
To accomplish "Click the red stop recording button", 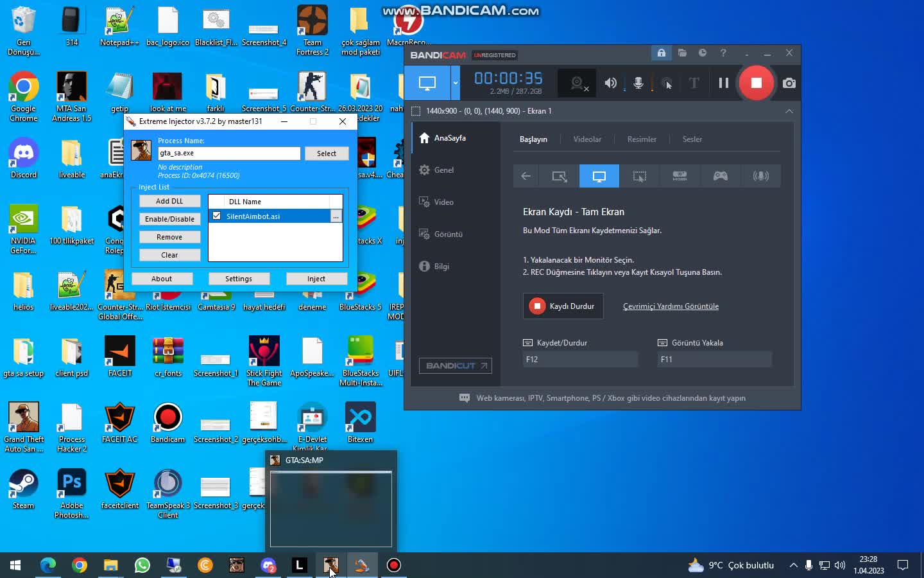I will point(756,83).
